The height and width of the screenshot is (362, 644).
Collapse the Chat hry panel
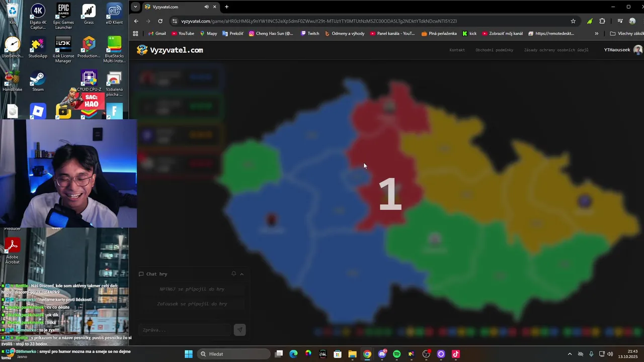tap(242, 274)
